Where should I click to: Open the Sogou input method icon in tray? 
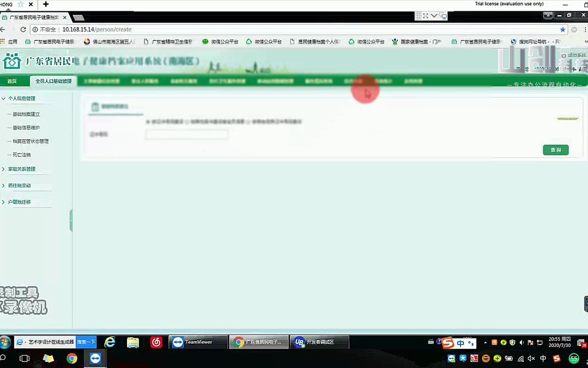448,342
